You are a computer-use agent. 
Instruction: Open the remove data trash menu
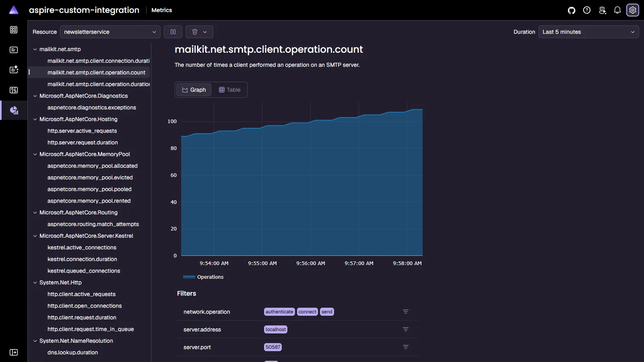coord(199,32)
